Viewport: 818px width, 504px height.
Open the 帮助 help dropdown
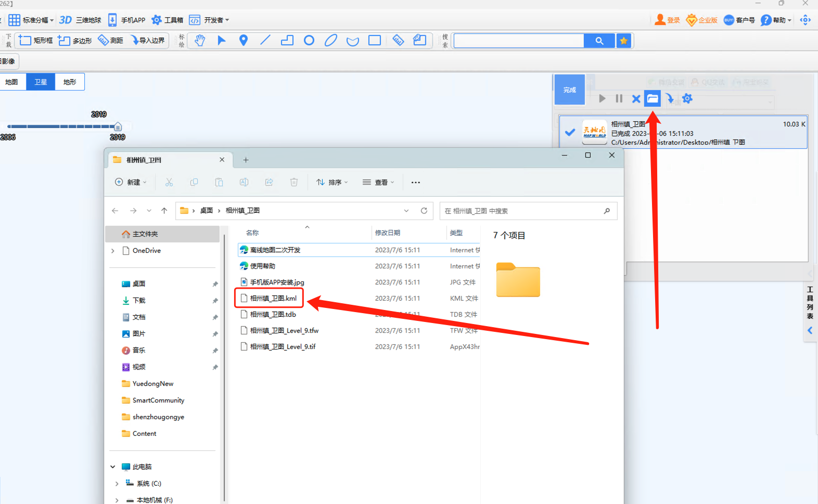pos(776,20)
